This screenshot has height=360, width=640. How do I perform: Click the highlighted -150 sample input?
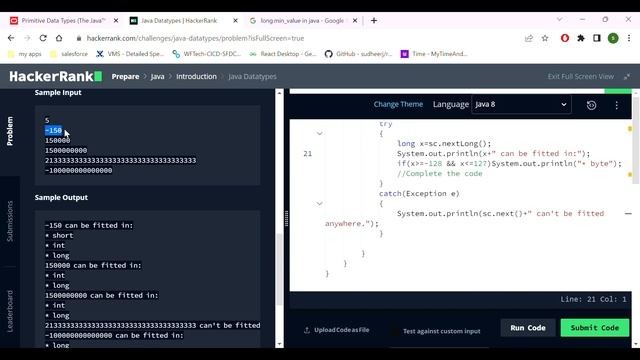pos(53,131)
